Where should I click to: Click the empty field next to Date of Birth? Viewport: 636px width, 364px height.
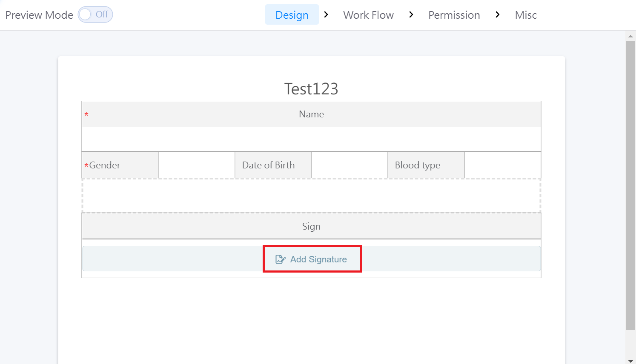[x=350, y=165]
